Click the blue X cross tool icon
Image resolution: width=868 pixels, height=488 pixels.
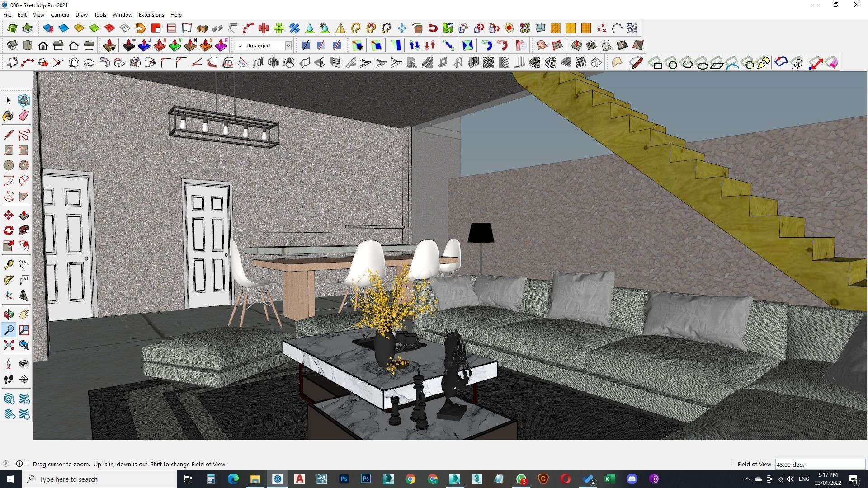tap(294, 28)
